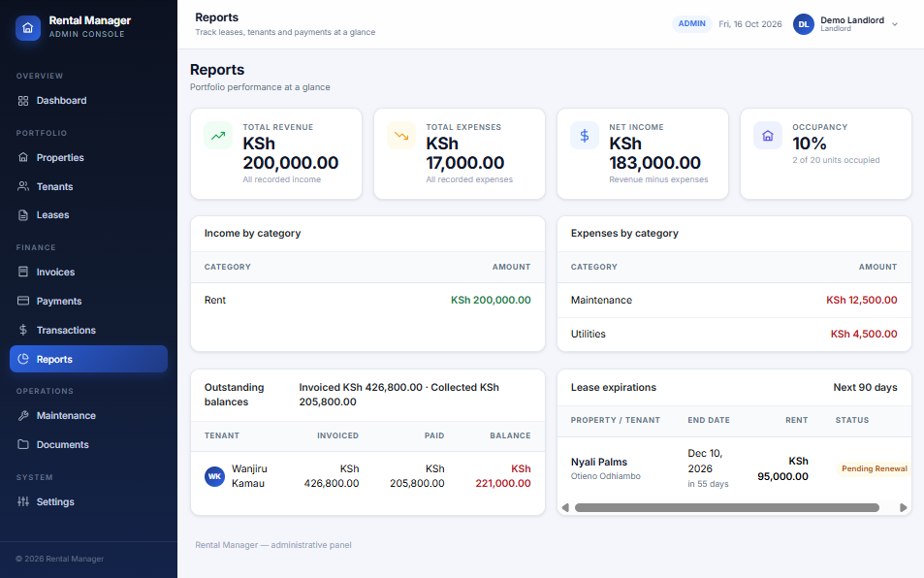Screen dimensions: 924x578
Task: Click the Utilities expense category row
Action: pyautogui.click(x=734, y=334)
